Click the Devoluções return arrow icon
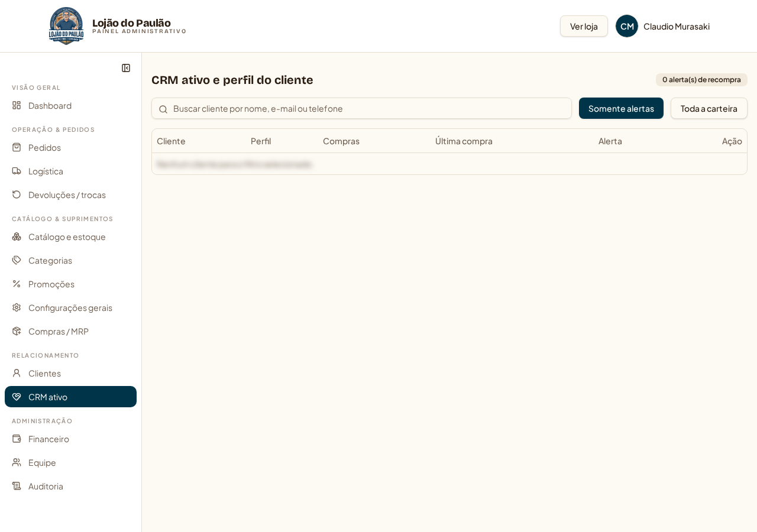Image resolution: width=757 pixels, height=532 pixels. coord(17,194)
